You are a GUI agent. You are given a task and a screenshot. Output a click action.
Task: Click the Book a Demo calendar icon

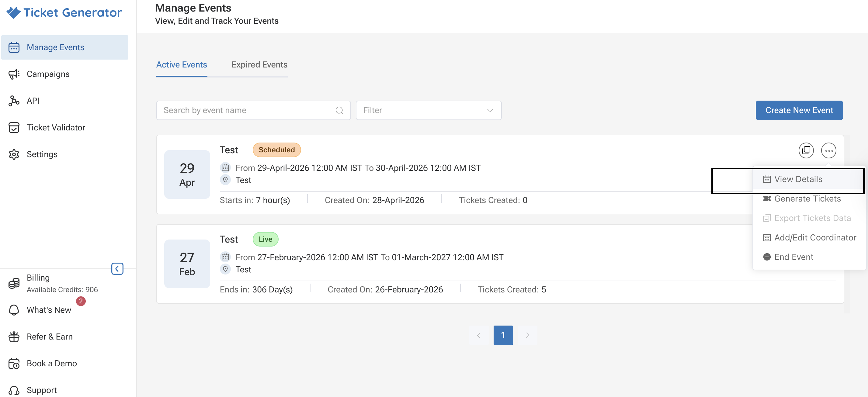point(14,363)
